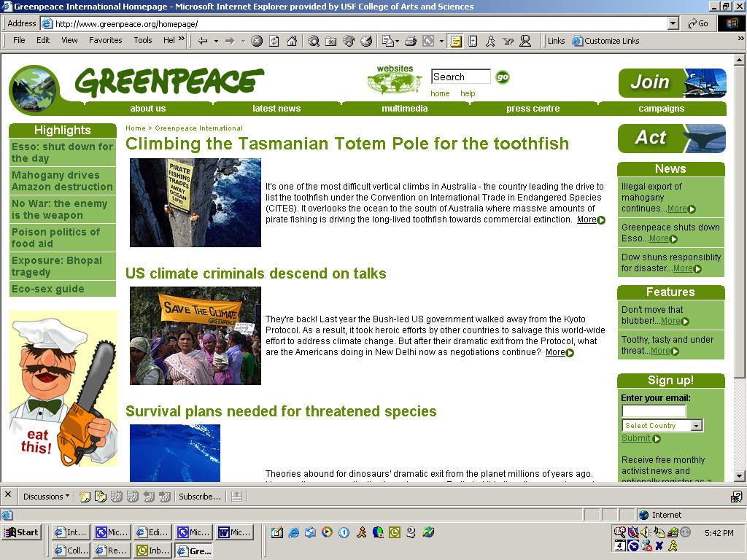747x560 pixels.
Task: Close the Discussions bar with X
Action: (x=7, y=494)
